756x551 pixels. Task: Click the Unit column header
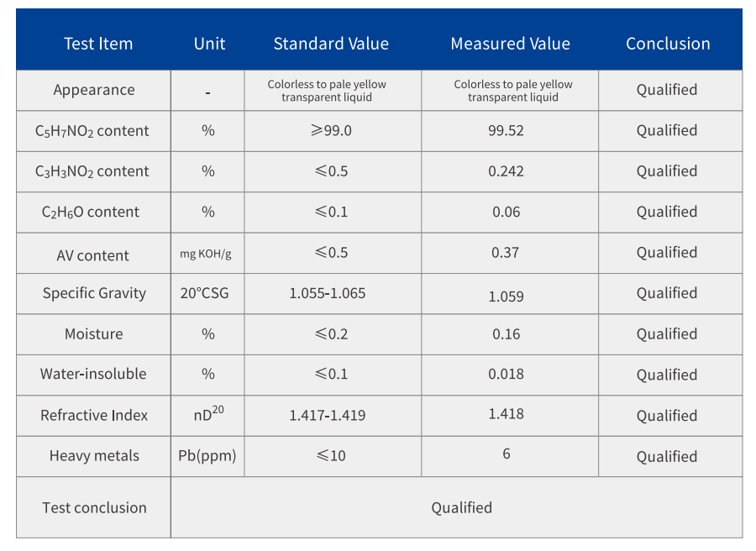[x=209, y=44]
